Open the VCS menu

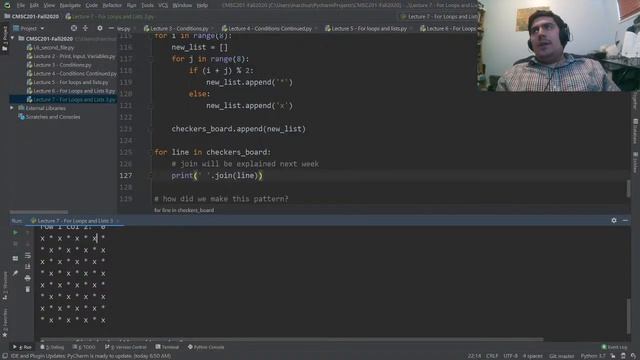(163, 5)
